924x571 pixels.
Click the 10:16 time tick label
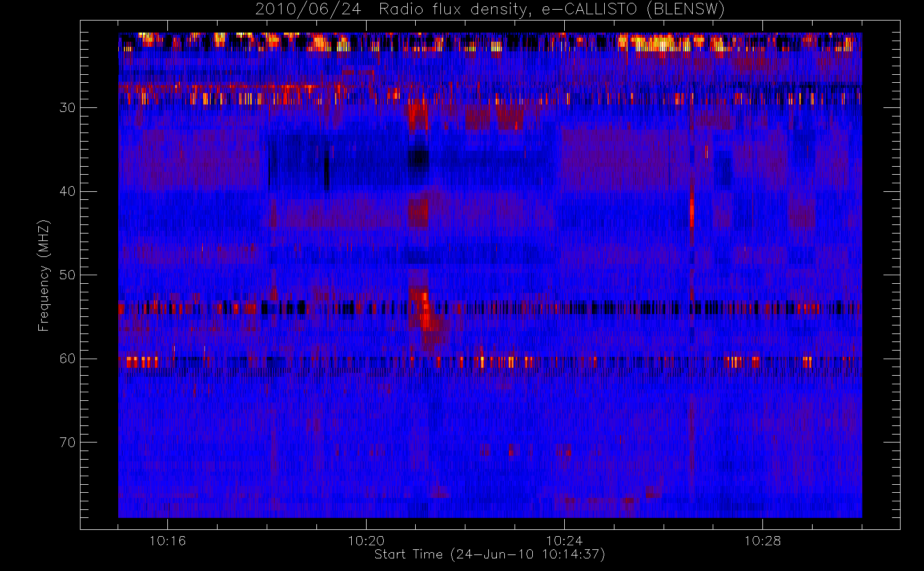(x=167, y=541)
